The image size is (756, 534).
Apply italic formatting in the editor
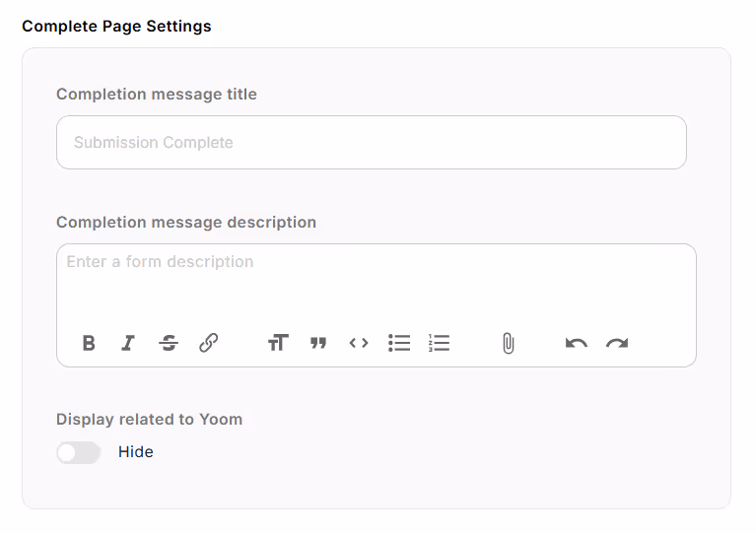tap(128, 343)
